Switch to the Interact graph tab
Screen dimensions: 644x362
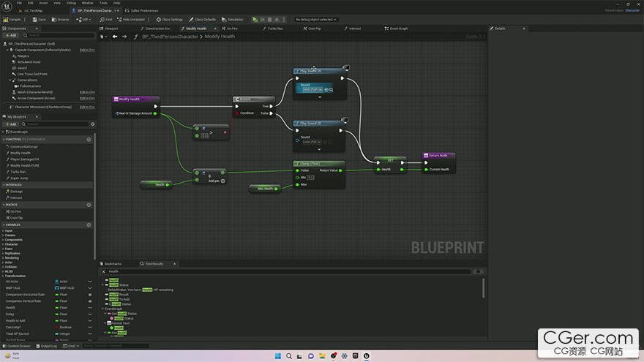coord(353,29)
